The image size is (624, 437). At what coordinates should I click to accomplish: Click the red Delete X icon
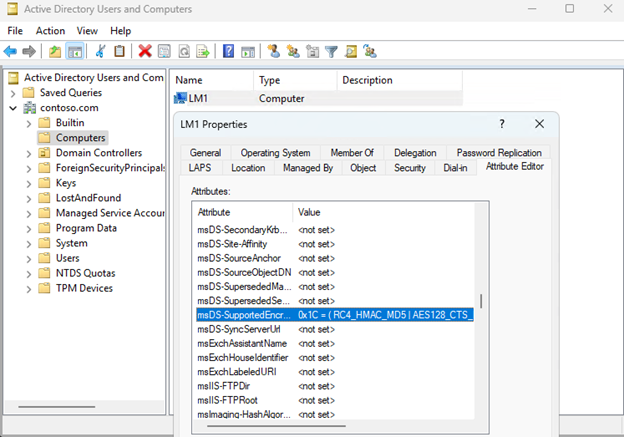pyautogui.click(x=145, y=51)
